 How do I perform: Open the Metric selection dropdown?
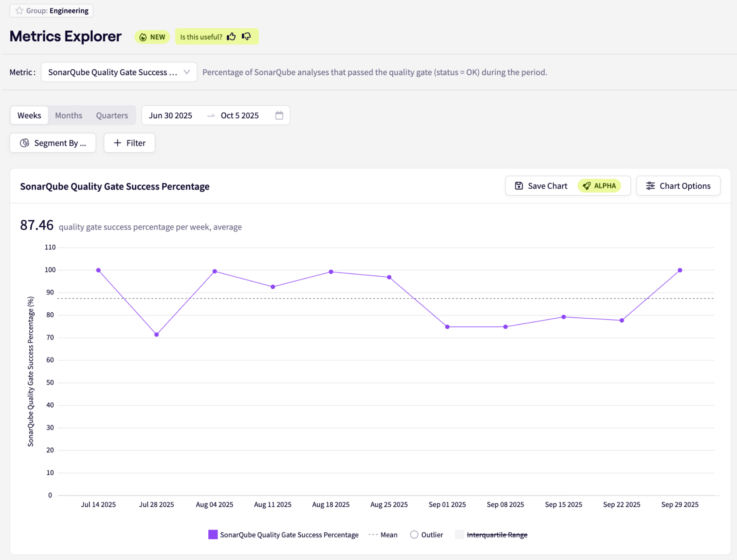[x=119, y=72]
